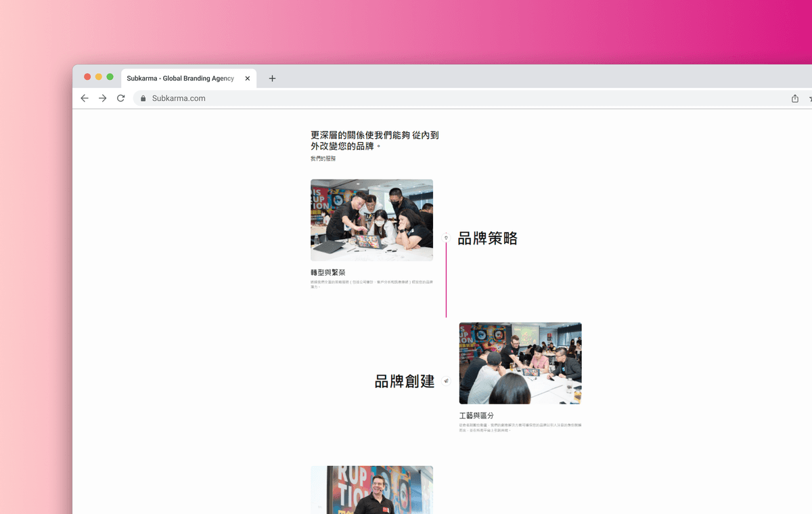This screenshot has height=514, width=812.
Task: Reload the Subkarma page
Action: pos(120,98)
